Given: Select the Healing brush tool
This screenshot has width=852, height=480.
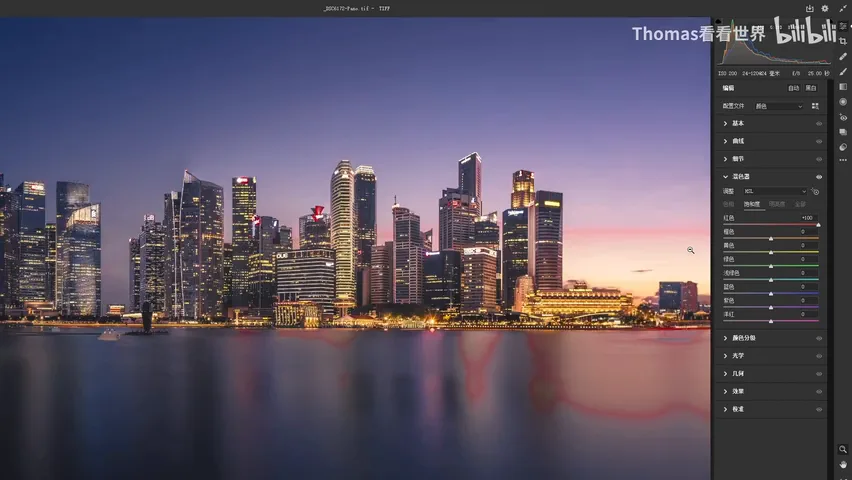Looking at the screenshot, I should coord(843,57).
